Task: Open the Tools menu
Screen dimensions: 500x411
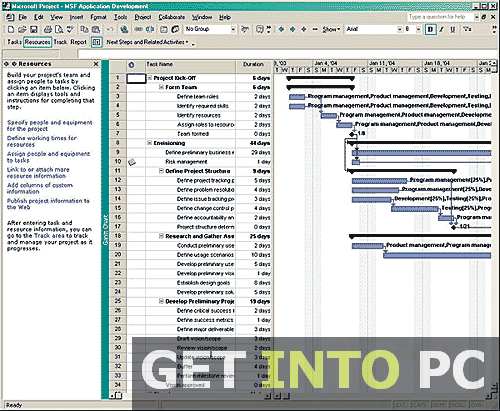Action: (120, 17)
